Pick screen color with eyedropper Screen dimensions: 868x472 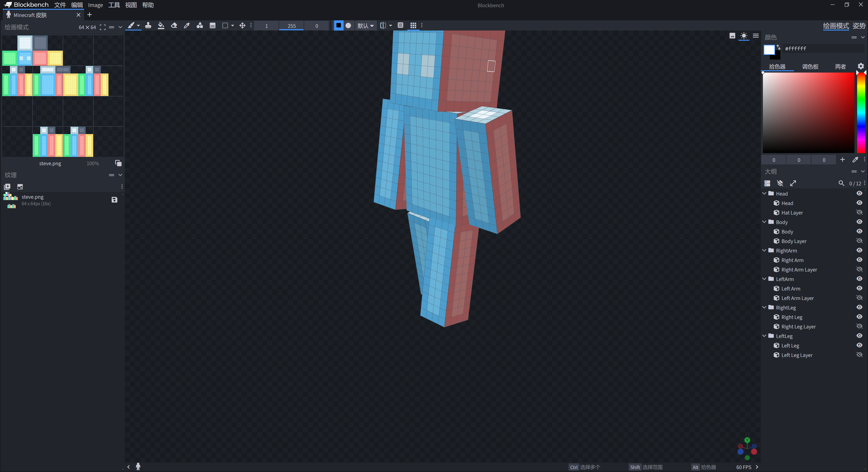click(855, 160)
